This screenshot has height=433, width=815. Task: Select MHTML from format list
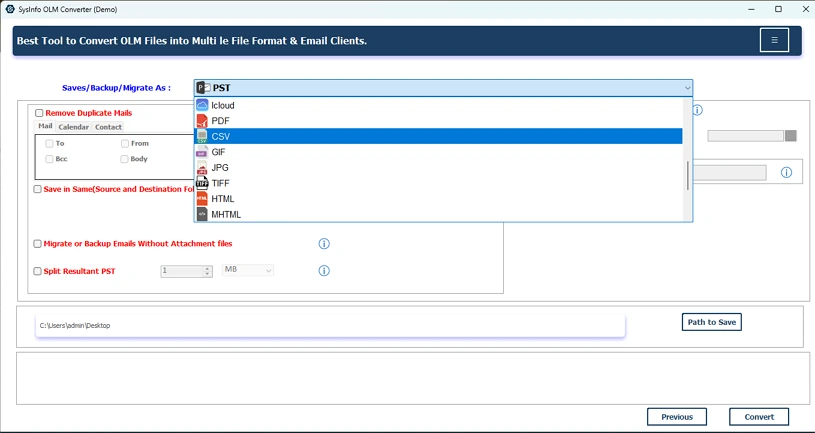[x=438, y=214]
